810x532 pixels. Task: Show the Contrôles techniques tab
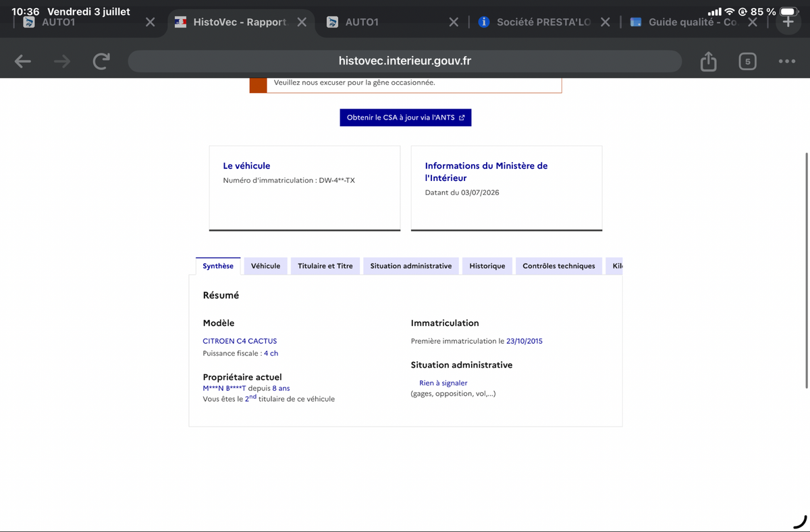coord(559,266)
